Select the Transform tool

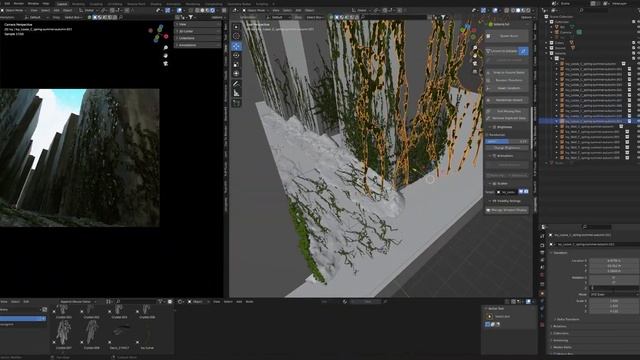click(236, 73)
